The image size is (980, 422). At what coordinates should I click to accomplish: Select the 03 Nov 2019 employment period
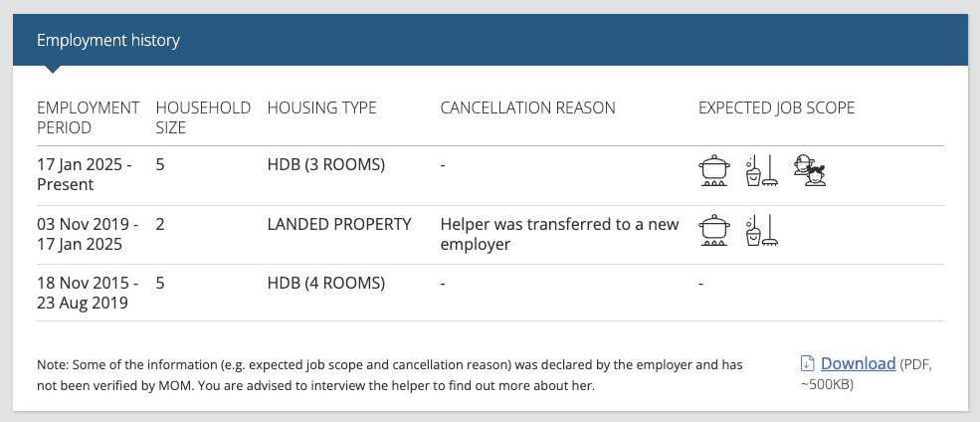88,235
